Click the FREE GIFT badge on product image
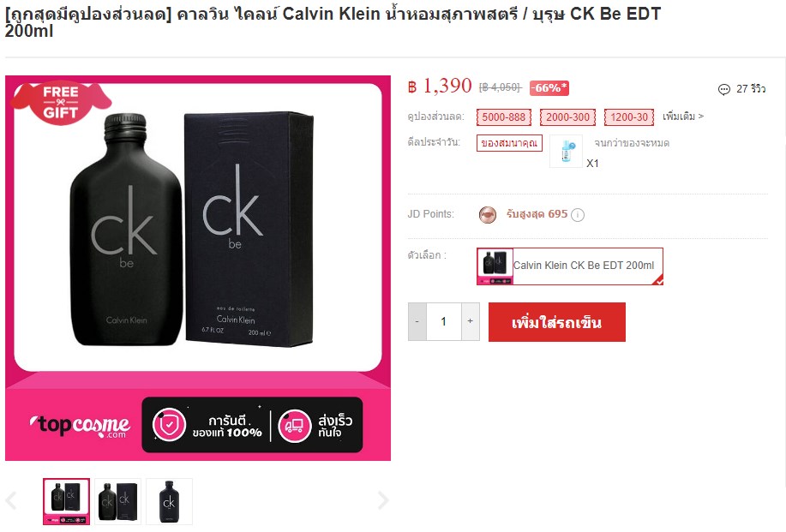 tap(61, 102)
